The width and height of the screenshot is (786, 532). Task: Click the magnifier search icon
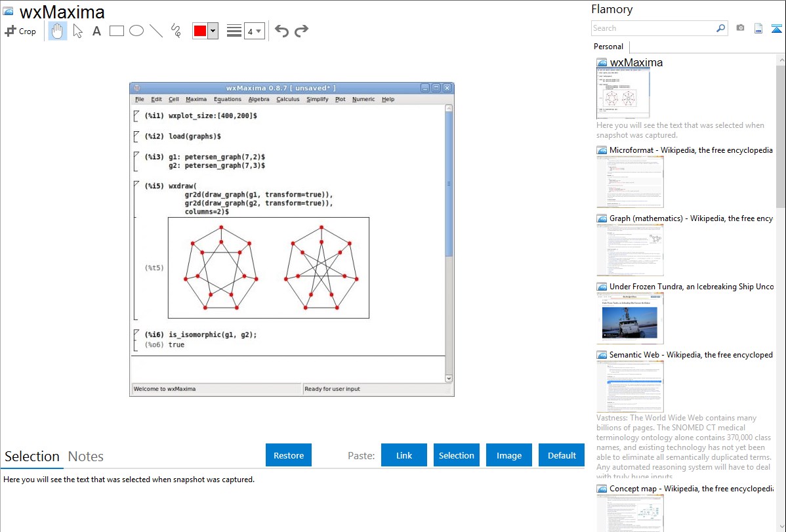tap(720, 28)
